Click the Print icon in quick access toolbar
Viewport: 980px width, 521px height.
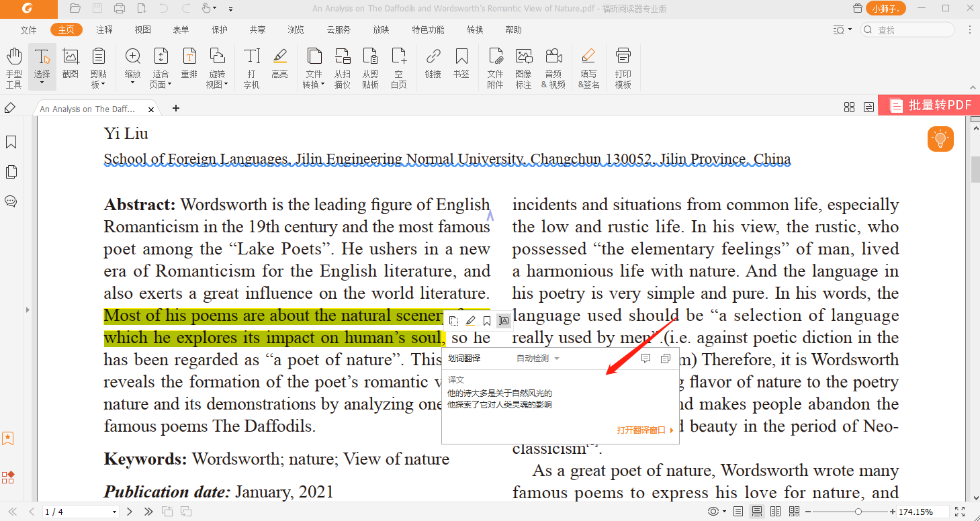120,9
